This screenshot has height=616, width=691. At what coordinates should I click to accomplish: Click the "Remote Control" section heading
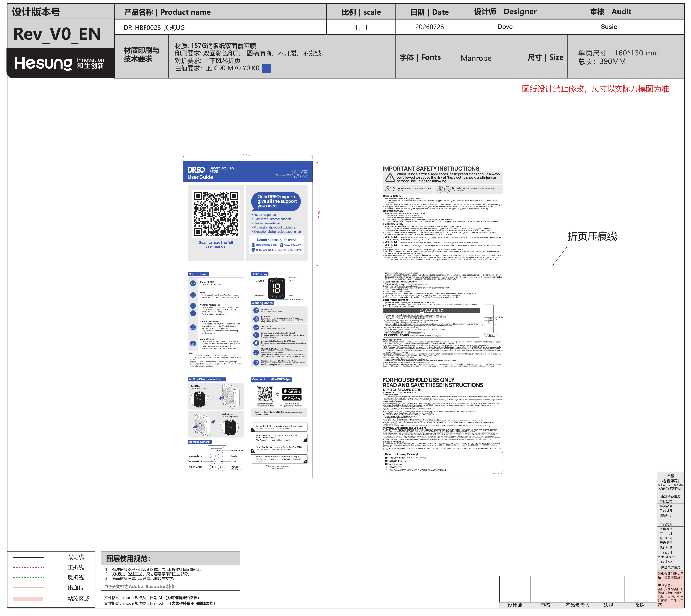point(200,442)
